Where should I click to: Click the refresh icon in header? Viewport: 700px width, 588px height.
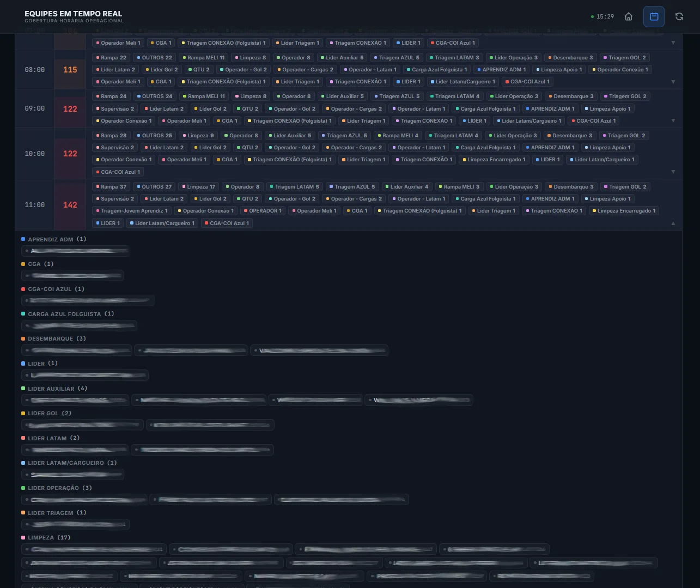679,16
